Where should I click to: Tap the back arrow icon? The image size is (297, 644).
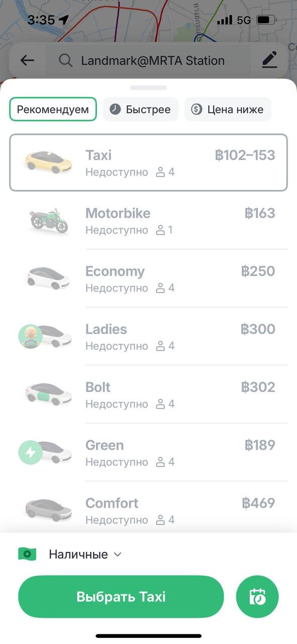coord(27,61)
